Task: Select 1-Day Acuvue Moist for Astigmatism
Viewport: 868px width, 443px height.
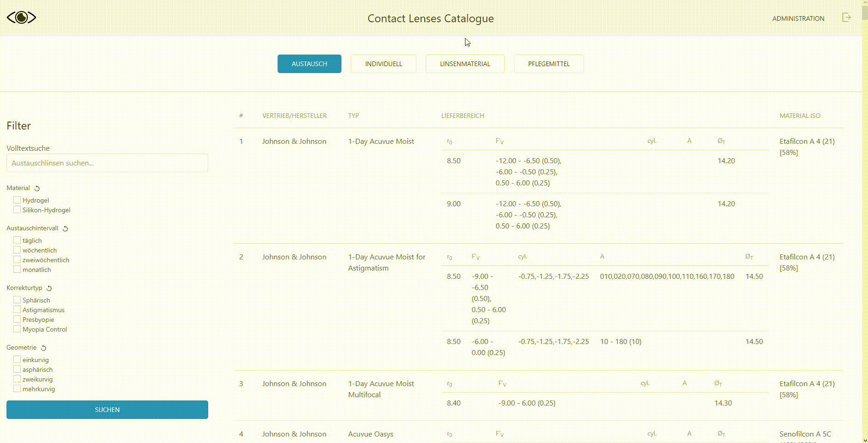Action: [x=387, y=262]
